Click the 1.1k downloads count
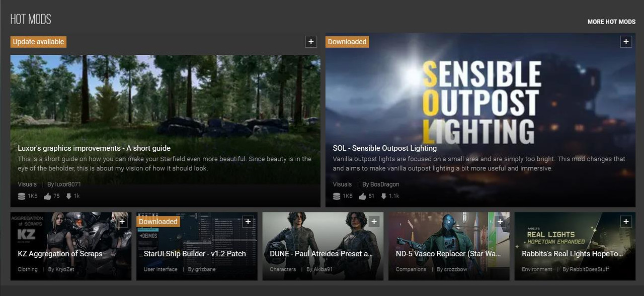 (394, 196)
